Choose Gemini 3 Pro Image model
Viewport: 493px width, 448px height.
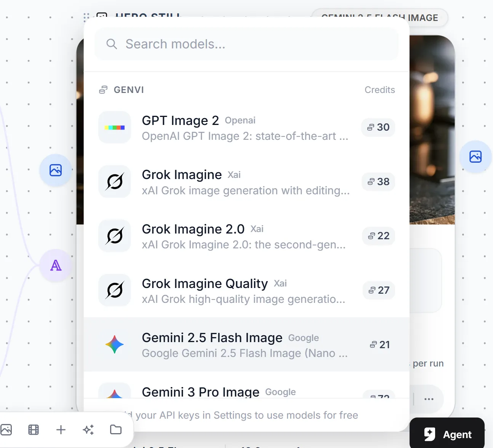pos(247,386)
